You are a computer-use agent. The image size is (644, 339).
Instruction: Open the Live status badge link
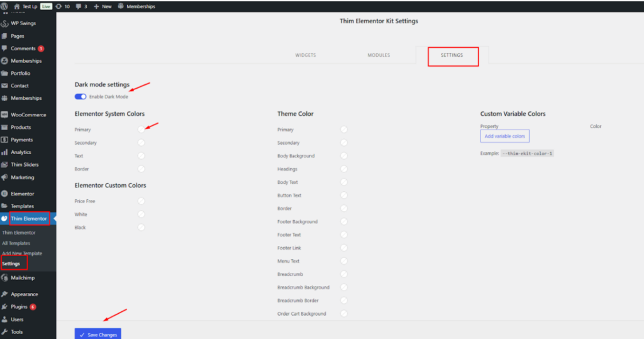[x=46, y=6]
